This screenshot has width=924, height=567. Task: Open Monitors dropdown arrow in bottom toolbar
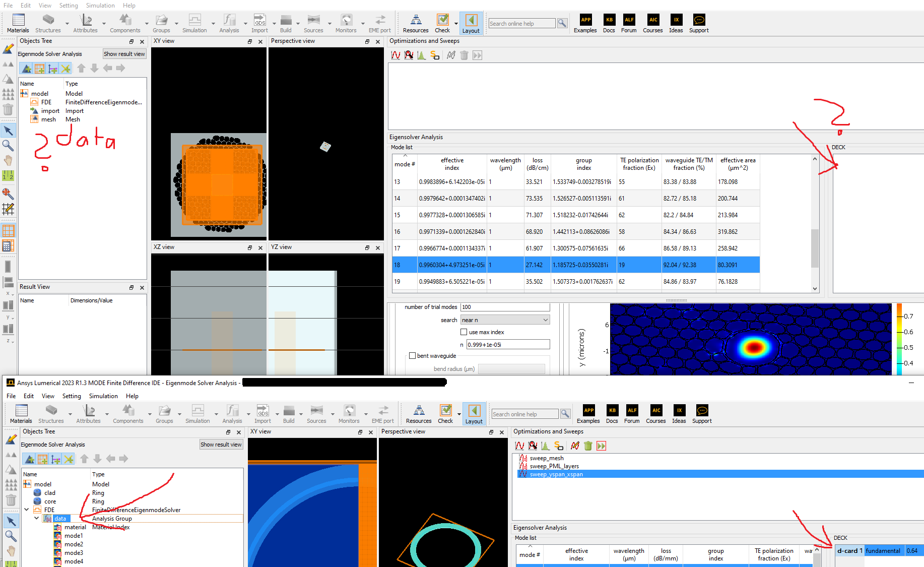click(x=366, y=414)
